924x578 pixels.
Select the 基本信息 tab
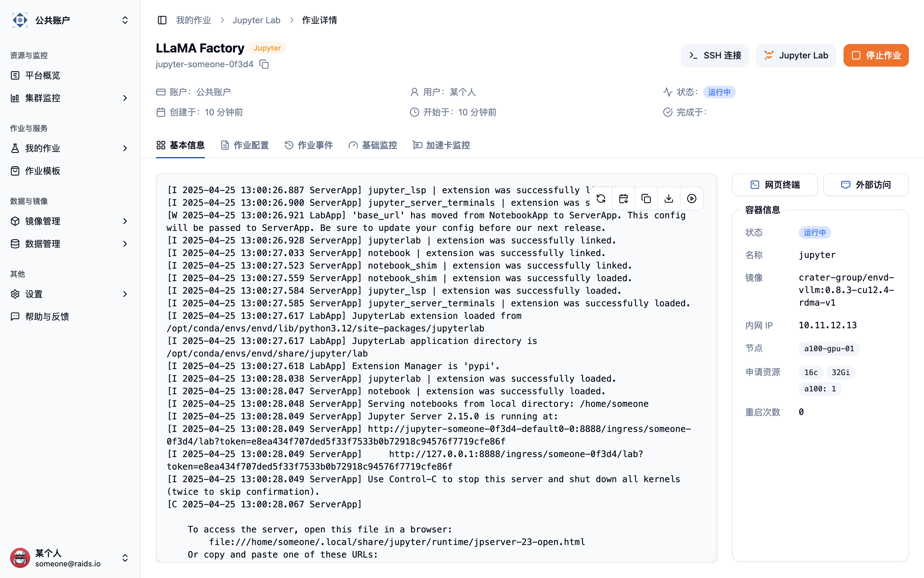(x=180, y=145)
